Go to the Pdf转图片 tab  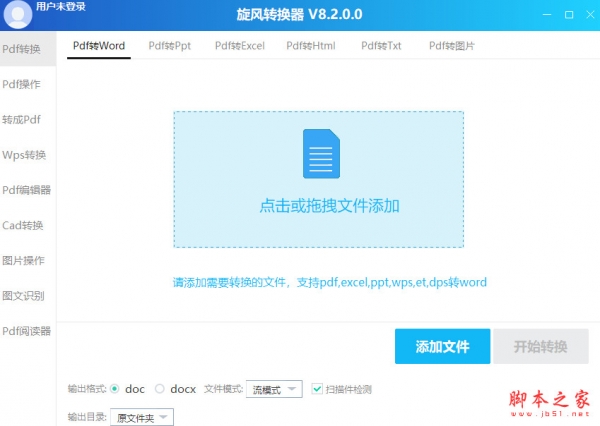point(452,46)
